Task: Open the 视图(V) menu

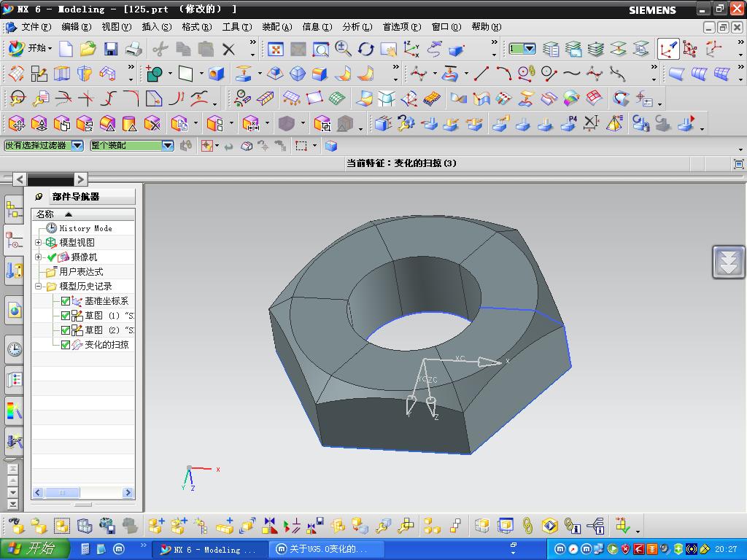Action: tap(116, 27)
